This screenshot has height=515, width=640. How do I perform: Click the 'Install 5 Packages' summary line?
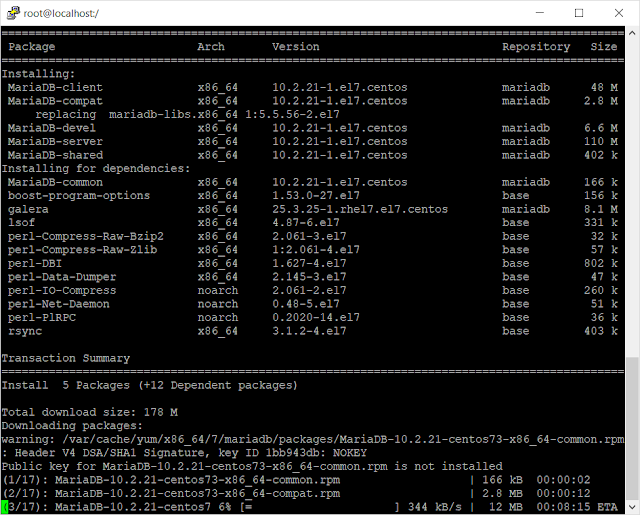point(150,385)
